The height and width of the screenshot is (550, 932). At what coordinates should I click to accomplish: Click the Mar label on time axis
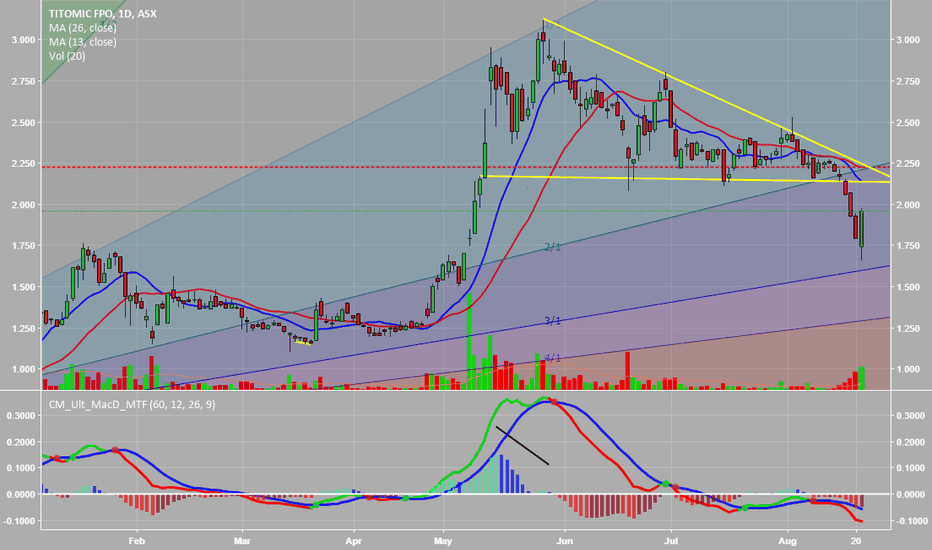[242, 540]
